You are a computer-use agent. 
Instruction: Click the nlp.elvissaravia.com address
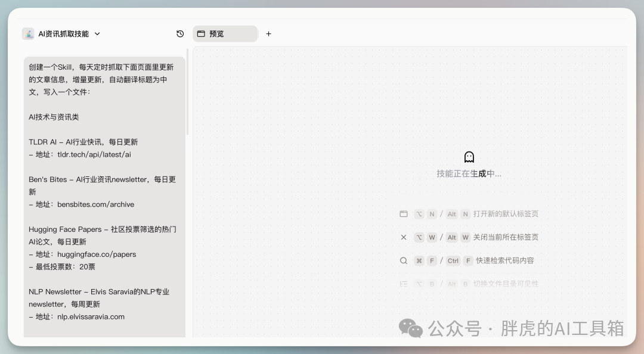(90, 317)
